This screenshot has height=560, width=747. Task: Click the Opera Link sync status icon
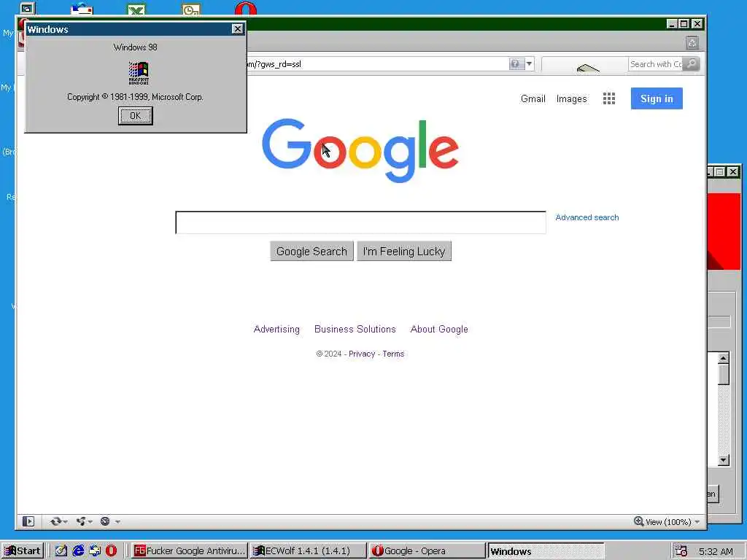click(x=55, y=521)
